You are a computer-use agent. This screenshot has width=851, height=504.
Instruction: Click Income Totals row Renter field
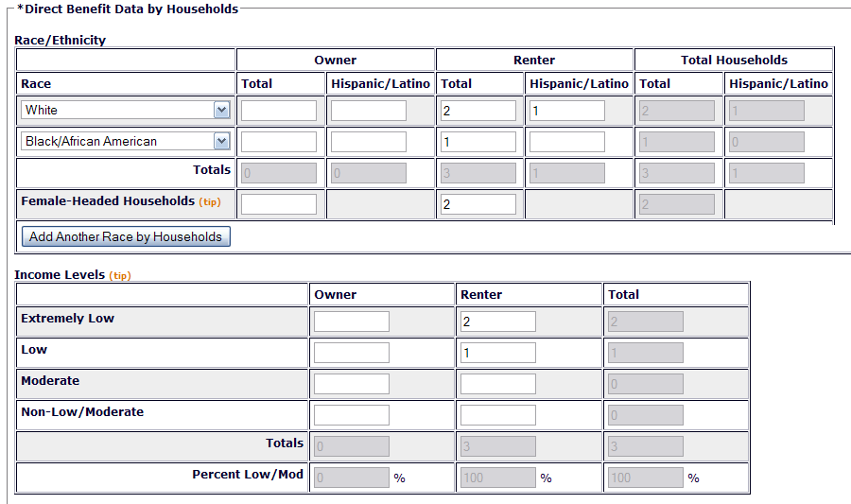click(498, 446)
